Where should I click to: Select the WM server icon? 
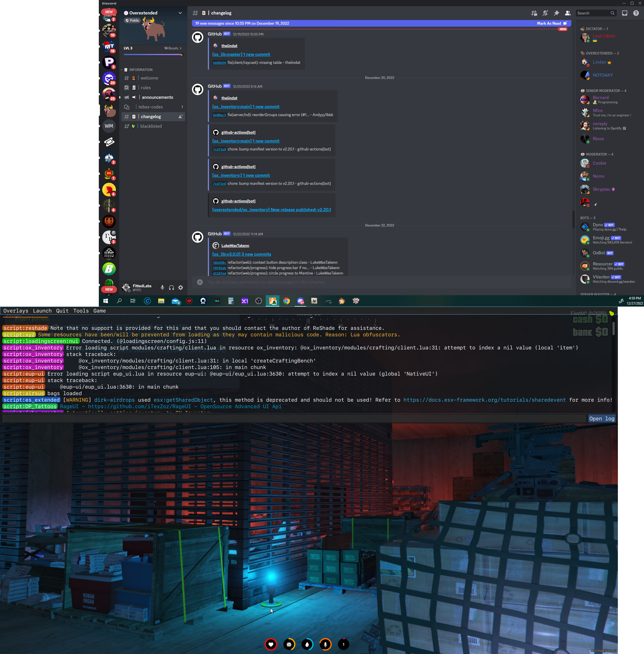[109, 126]
